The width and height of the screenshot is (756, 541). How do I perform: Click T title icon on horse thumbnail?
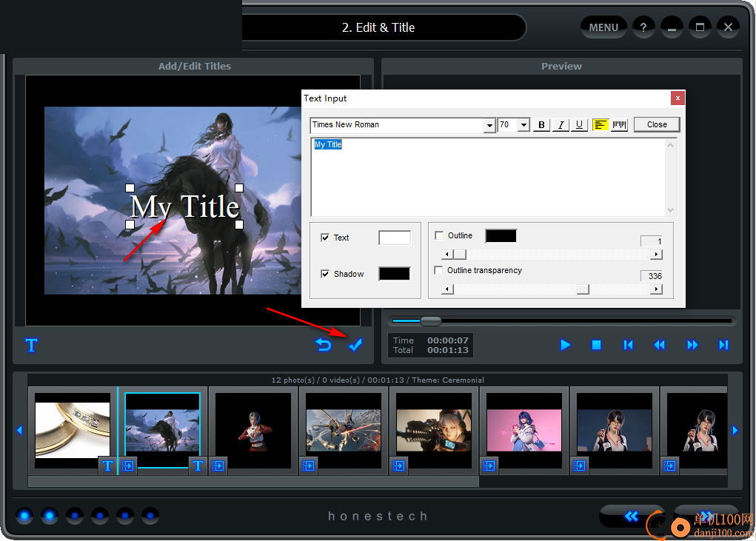pos(198,466)
